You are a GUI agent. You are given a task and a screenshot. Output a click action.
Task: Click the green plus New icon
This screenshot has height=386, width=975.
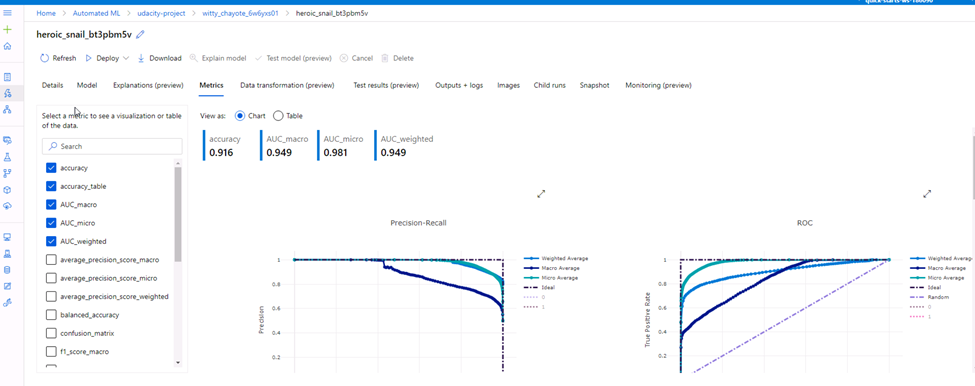point(7,29)
